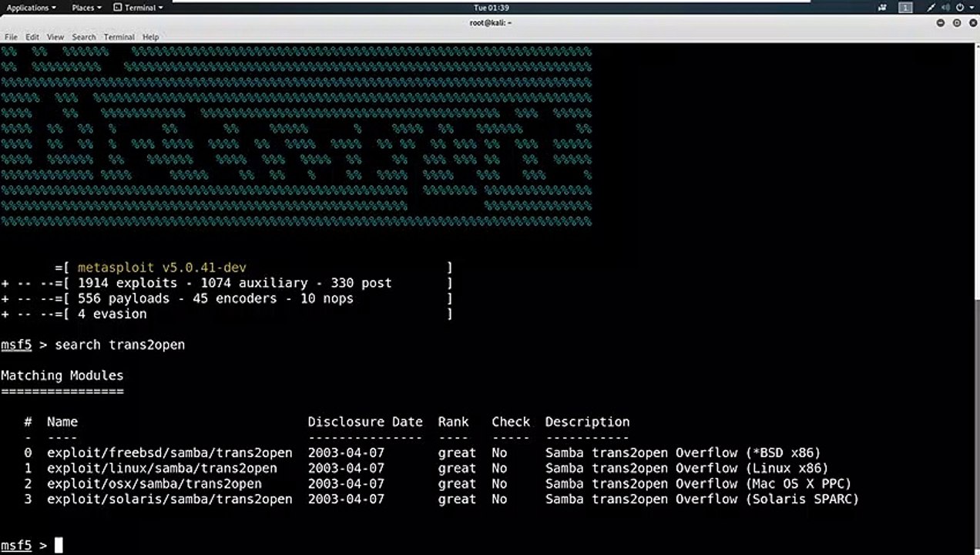This screenshot has height=555, width=980.
Task: Click 'exploit/freebsd/samba/trans2open' module name
Action: pos(169,452)
